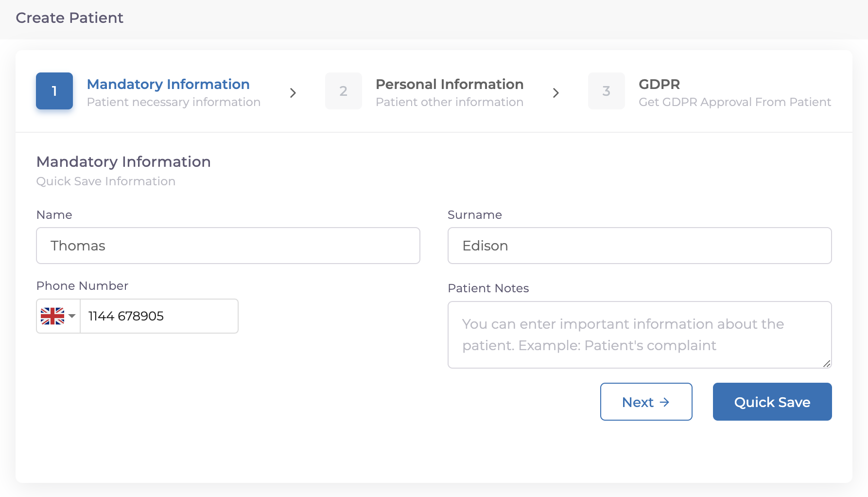Click the Patient Notes label
This screenshot has height=497, width=868.
click(x=488, y=288)
